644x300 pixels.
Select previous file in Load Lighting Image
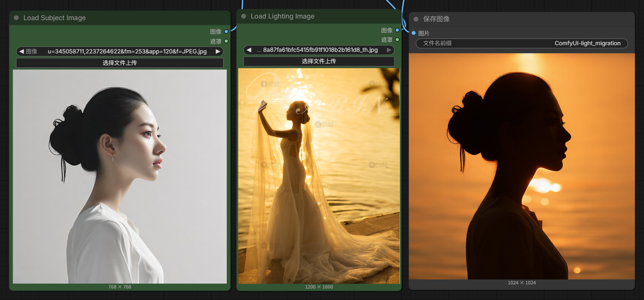(249, 50)
